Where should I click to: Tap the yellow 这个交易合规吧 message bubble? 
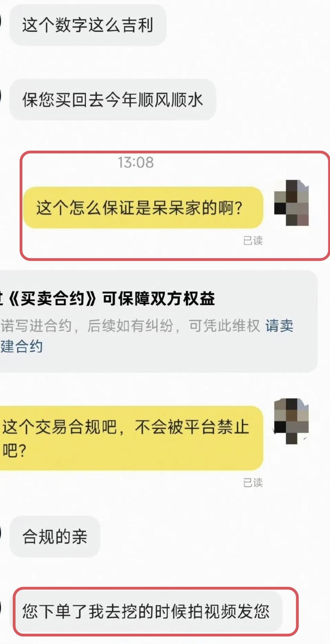132,438
